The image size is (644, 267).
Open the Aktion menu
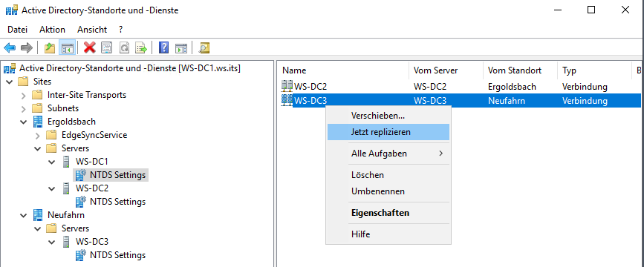pos(52,30)
